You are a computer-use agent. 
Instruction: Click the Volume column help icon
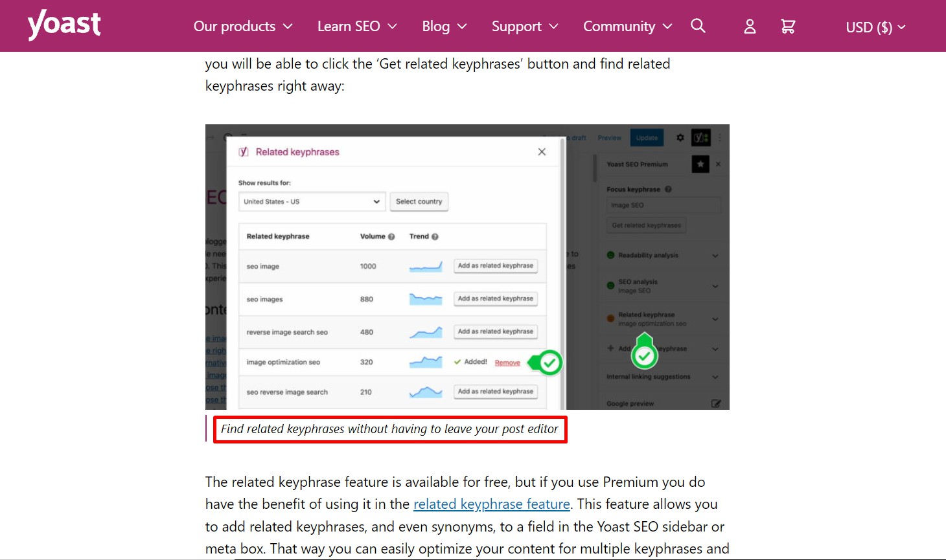point(392,236)
